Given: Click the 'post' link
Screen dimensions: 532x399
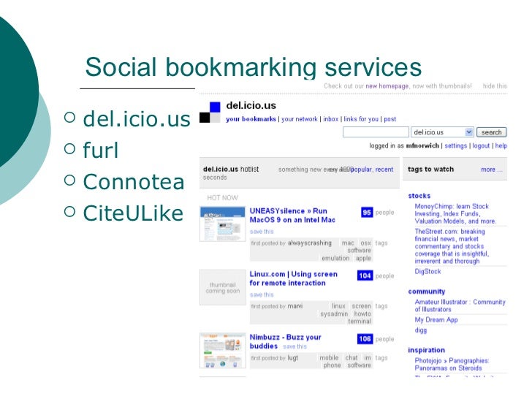Looking at the screenshot, I should [389, 119].
